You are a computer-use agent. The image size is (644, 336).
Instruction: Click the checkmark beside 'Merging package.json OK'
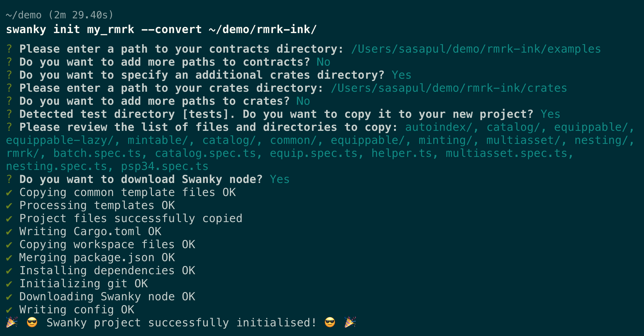(x=9, y=258)
